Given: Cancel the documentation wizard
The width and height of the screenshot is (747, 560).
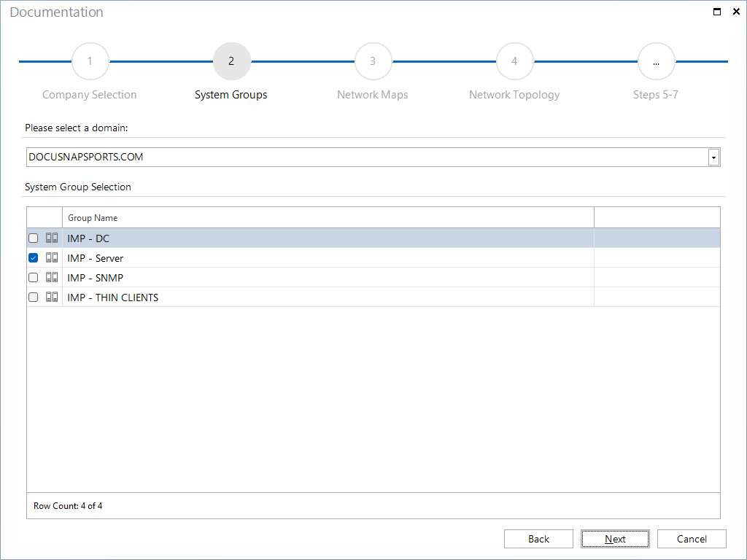Looking at the screenshot, I should coord(692,539).
